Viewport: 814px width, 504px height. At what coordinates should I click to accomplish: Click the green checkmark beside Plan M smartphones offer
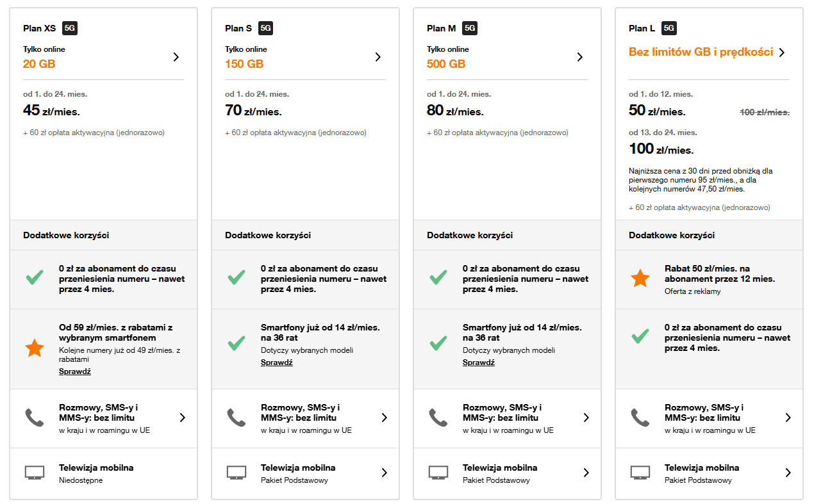click(x=438, y=343)
